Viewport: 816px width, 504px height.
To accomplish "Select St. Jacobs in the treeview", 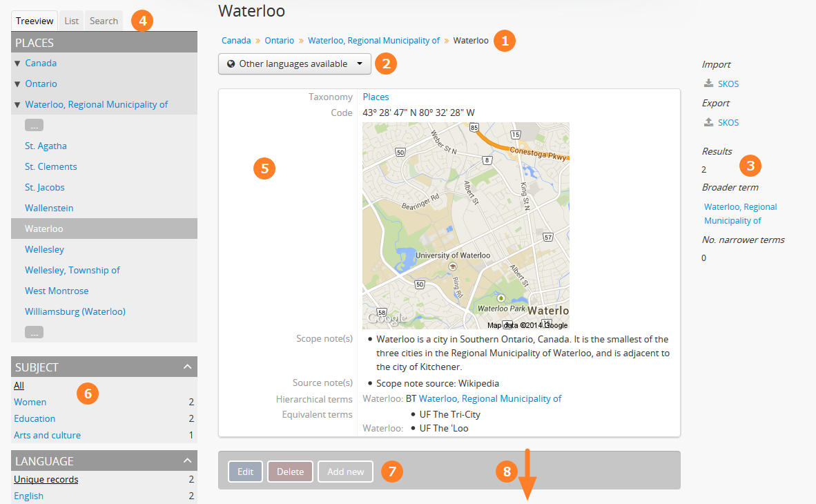I will (45, 187).
